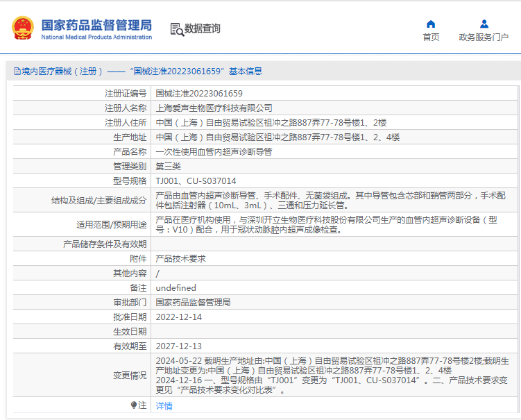The height and width of the screenshot is (420, 521).
Task: Click management class value 第三类
Action: coord(168,167)
